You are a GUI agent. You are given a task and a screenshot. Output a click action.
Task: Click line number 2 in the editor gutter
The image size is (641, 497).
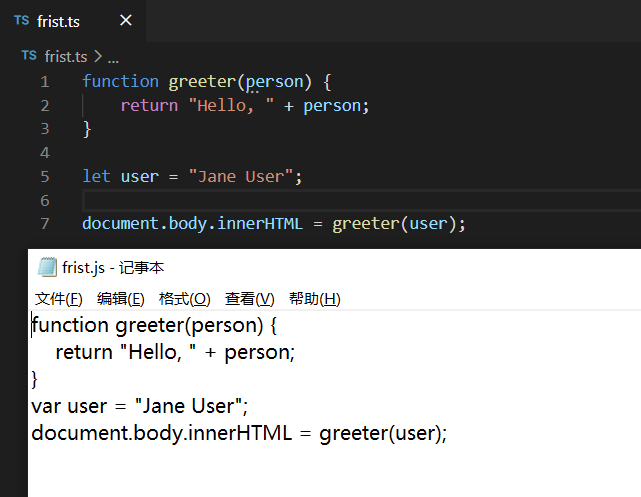[45, 105]
